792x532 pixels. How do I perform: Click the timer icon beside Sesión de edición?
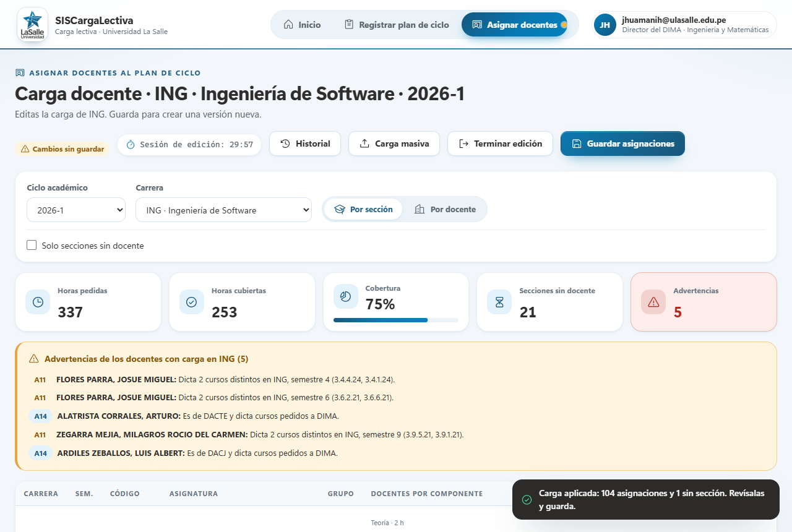(x=131, y=145)
